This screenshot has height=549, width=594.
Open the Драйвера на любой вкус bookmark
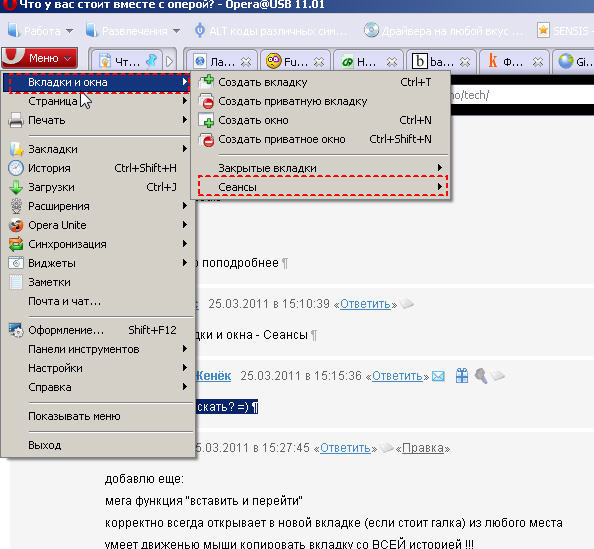444,31
